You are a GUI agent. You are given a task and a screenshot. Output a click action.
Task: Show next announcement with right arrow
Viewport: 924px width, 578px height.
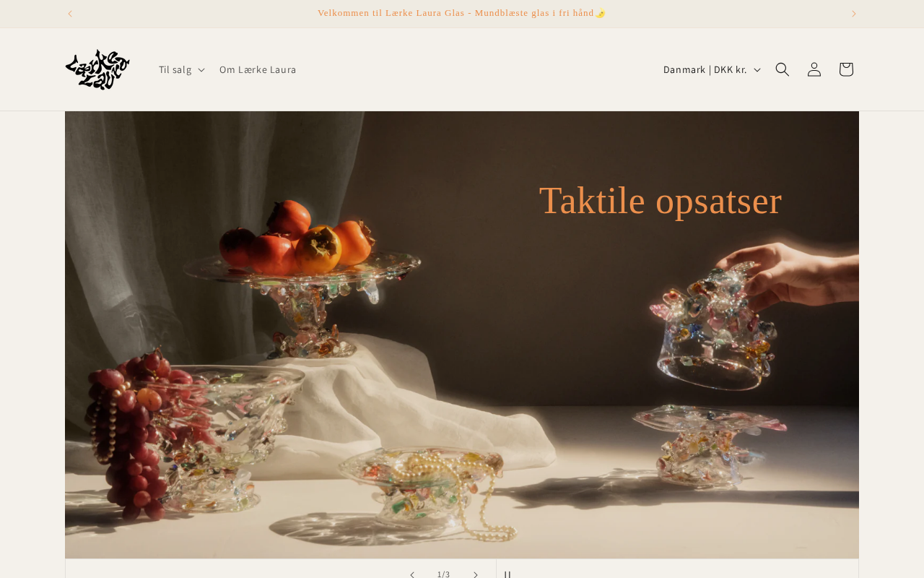[x=854, y=14]
